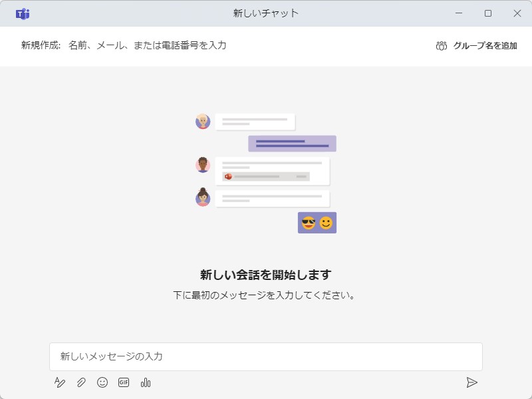Click the 新しいチャット title bar text
This screenshot has height=399, width=532.
(x=266, y=13)
